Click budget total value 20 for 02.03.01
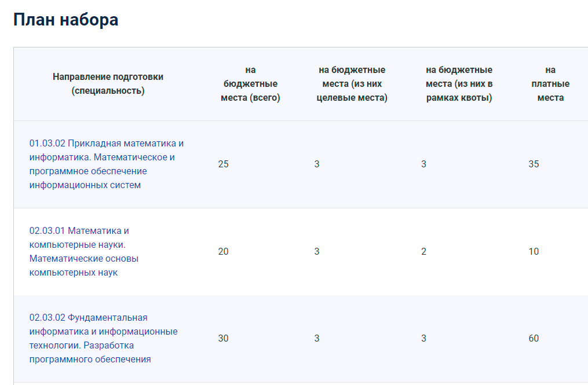The width and height of the screenshot is (588, 385). [x=223, y=252]
